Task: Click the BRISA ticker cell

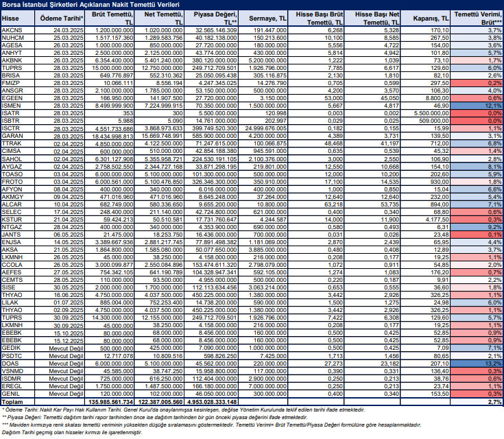Action: [x=18, y=75]
